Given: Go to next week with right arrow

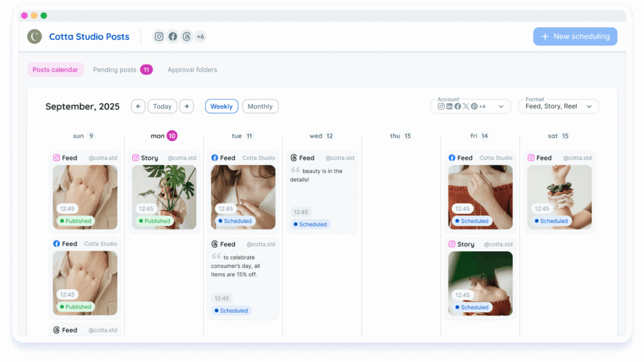Looking at the screenshot, I should click(x=187, y=106).
